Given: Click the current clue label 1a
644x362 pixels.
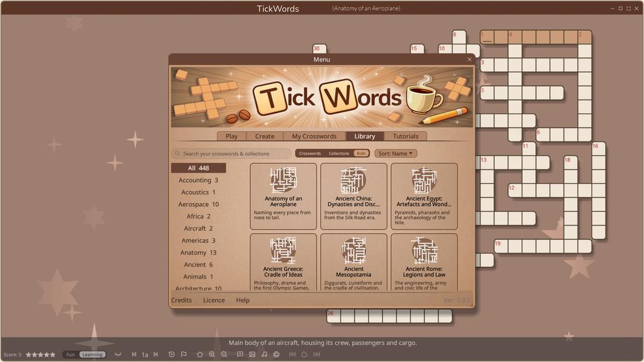Looking at the screenshot, I should coord(145,355).
